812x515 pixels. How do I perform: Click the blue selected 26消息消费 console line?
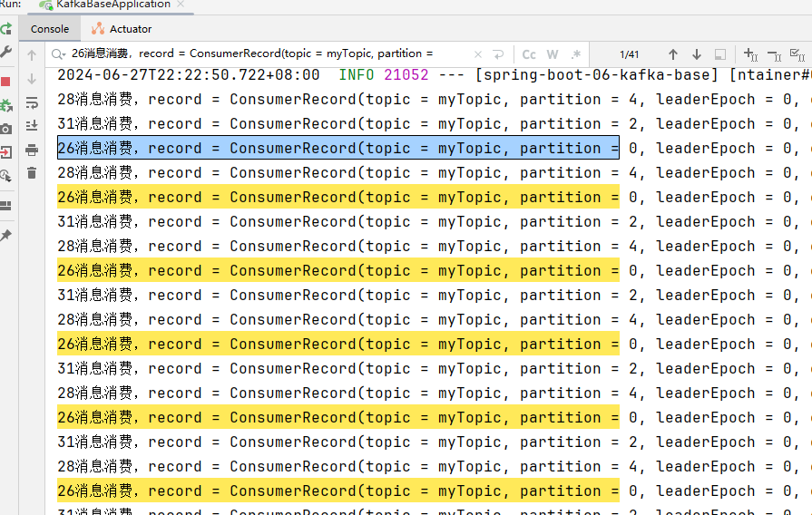(x=338, y=148)
